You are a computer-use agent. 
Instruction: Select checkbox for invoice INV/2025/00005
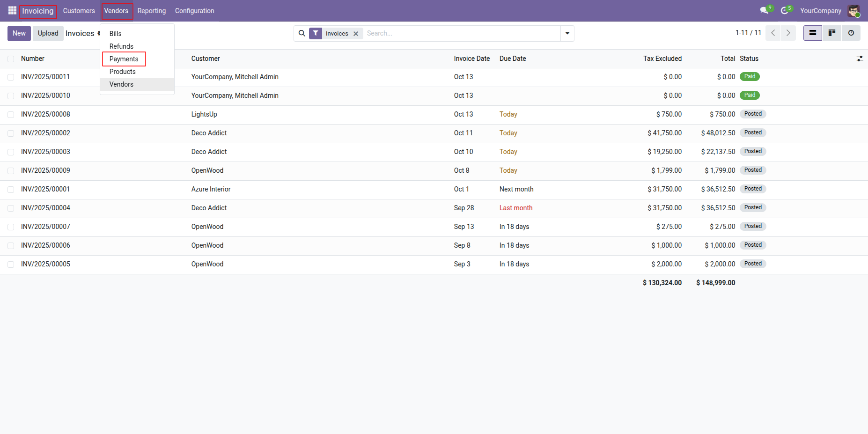point(11,265)
